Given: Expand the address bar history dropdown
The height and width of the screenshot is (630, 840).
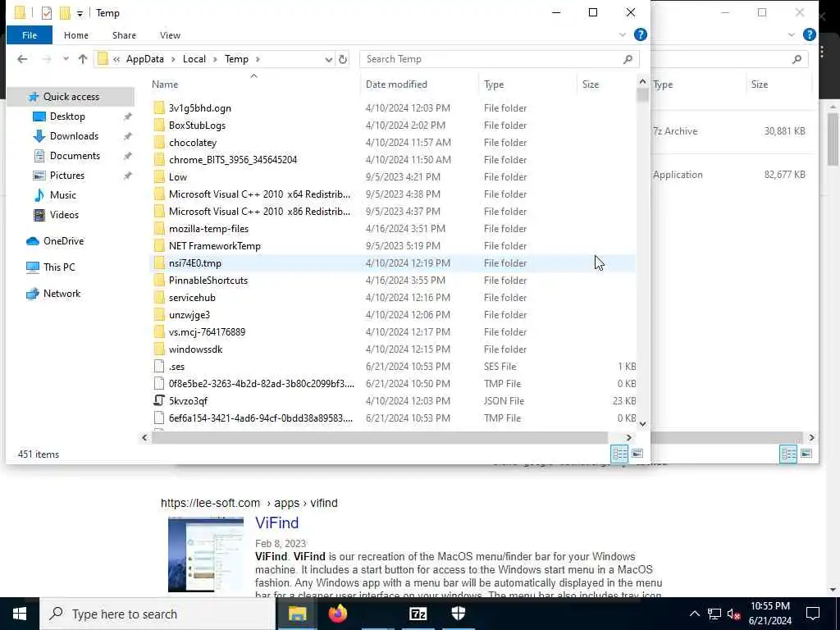Looking at the screenshot, I should pos(328,59).
